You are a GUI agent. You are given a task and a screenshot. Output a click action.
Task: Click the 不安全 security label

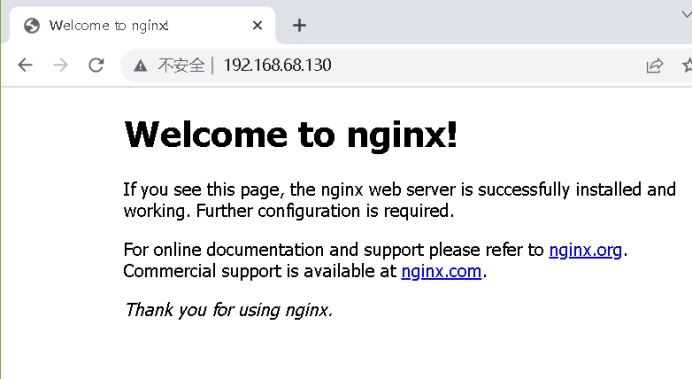point(181,66)
